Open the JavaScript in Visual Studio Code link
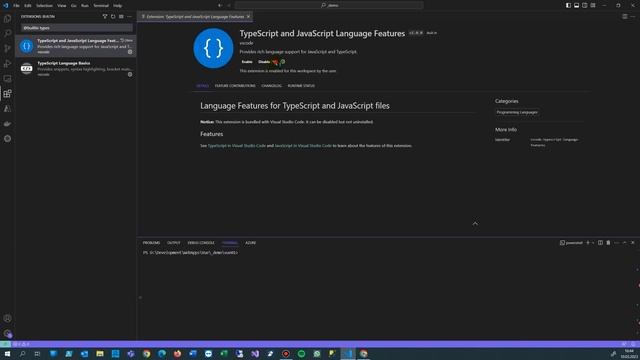The height and width of the screenshot is (360, 640). coord(303,146)
